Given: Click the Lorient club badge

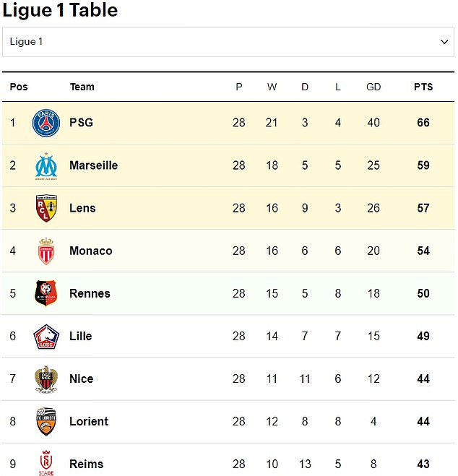Looking at the screenshot, I should (x=46, y=421).
